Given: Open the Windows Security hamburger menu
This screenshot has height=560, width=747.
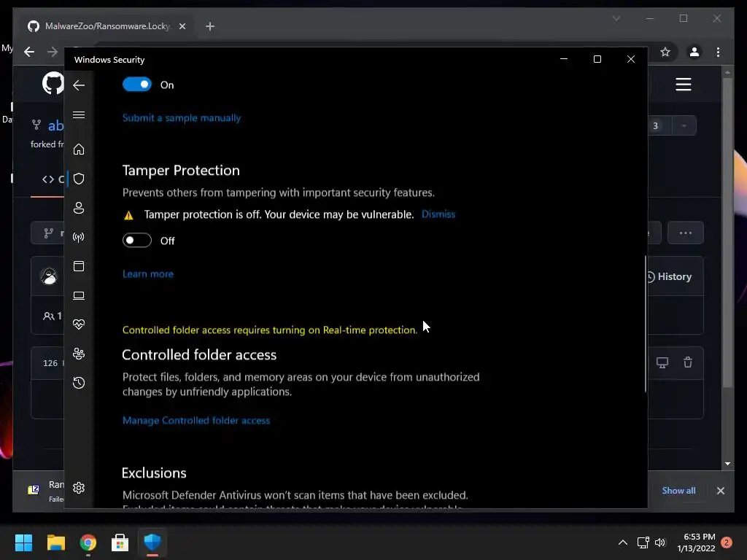Looking at the screenshot, I should click(79, 114).
